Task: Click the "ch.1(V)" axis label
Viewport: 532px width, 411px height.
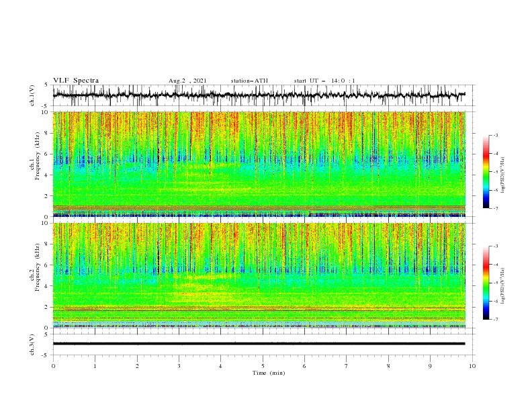Action: pyautogui.click(x=32, y=95)
